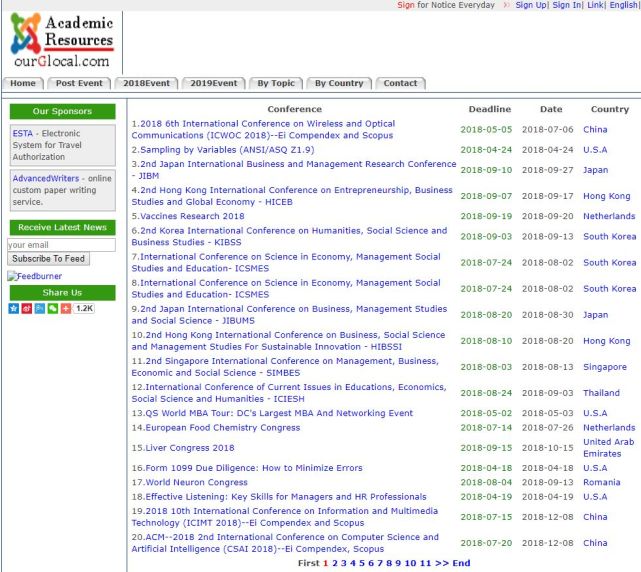Open the By Country tab
Viewport: 641px width, 572px height.
[x=339, y=83]
